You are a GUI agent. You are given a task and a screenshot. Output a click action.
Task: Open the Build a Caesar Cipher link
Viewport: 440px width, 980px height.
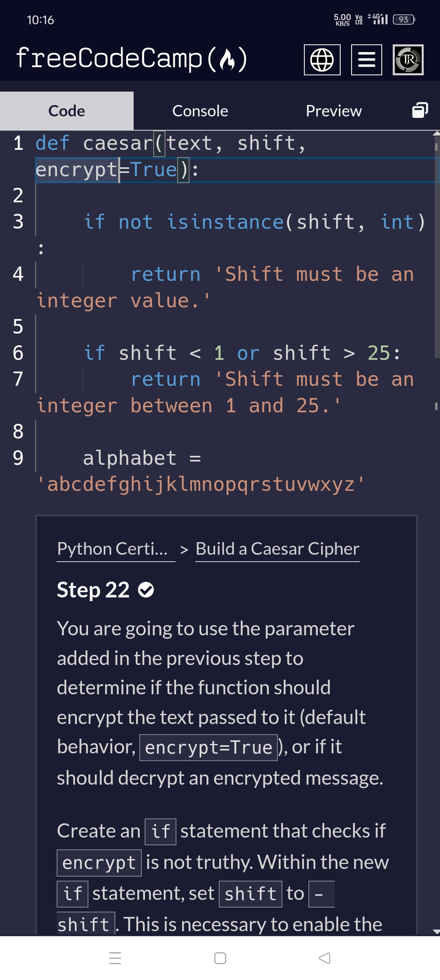click(277, 549)
